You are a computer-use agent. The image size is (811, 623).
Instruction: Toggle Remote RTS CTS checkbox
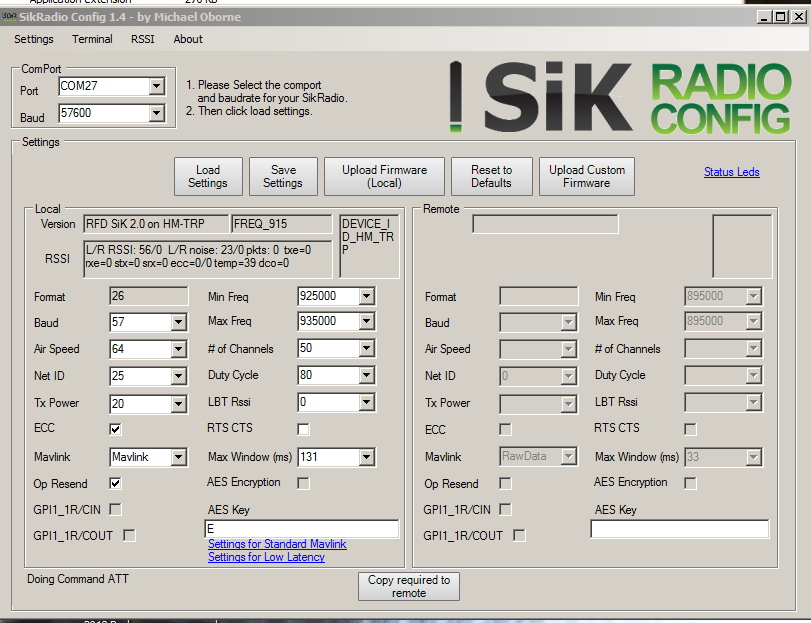(x=690, y=429)
